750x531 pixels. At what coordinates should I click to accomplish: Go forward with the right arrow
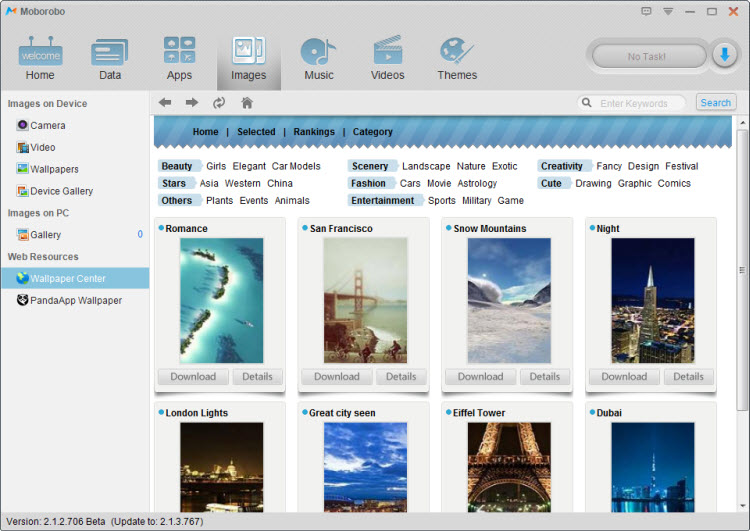pos(192,102)
